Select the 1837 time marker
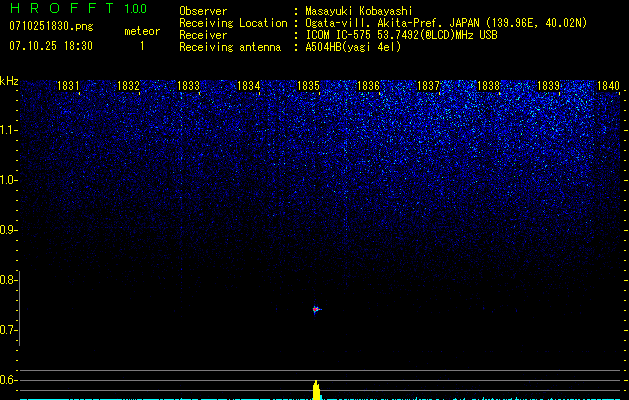 [x=428, y=87]
